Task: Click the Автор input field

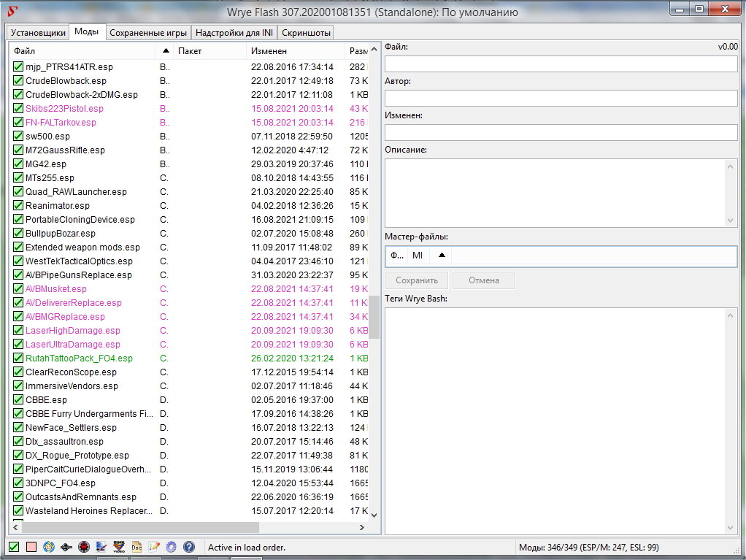Action: tap(561, 98)
